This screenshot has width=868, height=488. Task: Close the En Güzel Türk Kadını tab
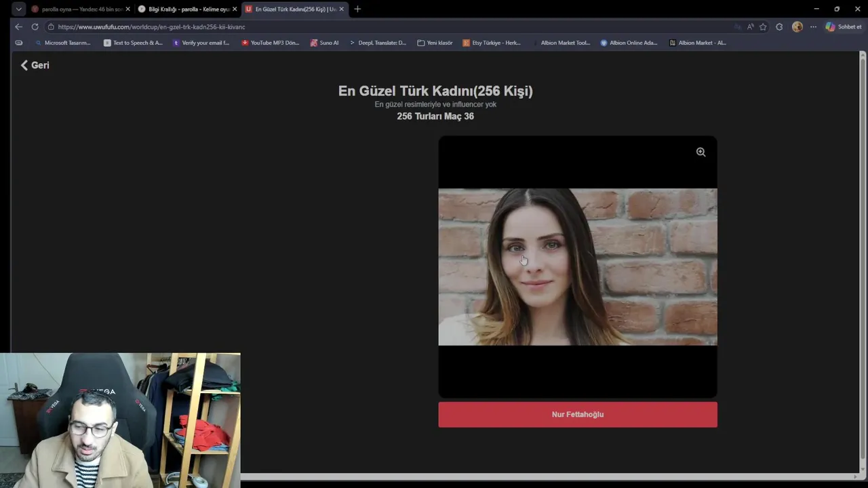click(341, 9)
